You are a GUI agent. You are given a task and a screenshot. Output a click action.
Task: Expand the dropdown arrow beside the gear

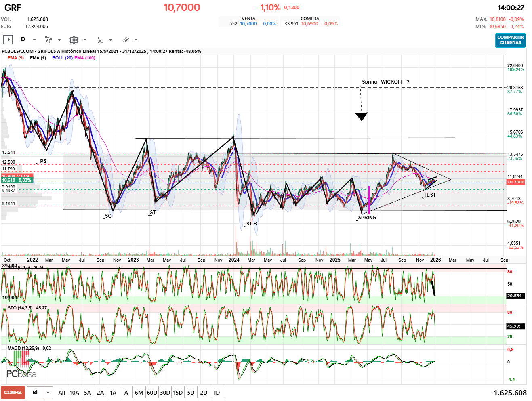click(85, 40)
